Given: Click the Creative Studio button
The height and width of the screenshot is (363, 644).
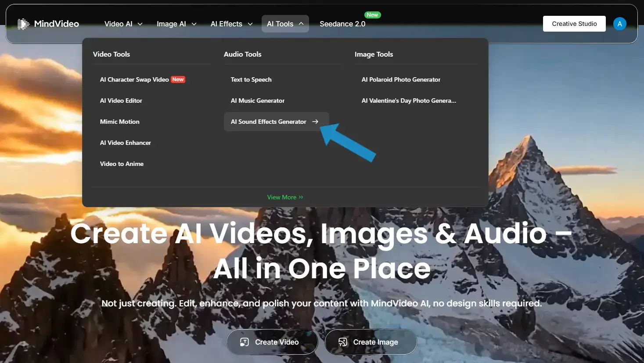Looking at the screenshot, I should [x=574, y=24].
